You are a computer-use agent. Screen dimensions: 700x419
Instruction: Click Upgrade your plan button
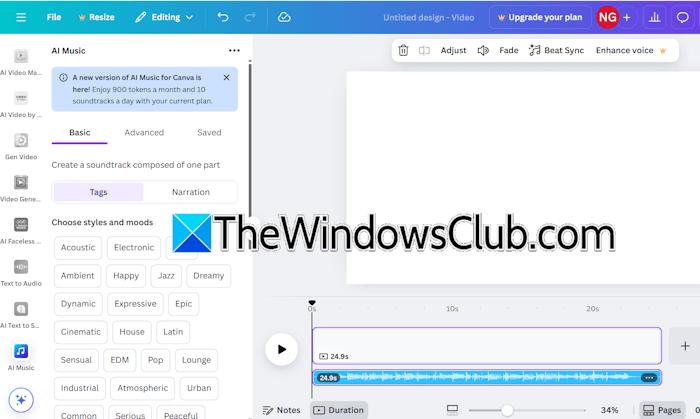point(540,17)
